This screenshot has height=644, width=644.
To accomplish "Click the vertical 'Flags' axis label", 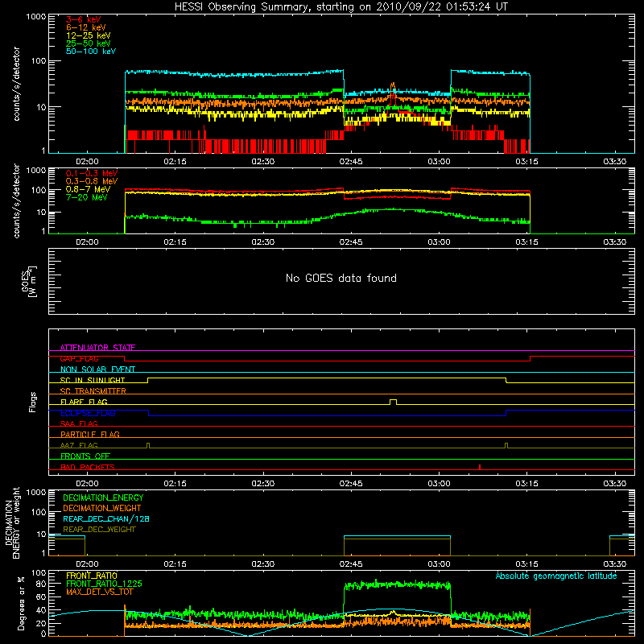I will pyautogui.click(x=33, y=402).
